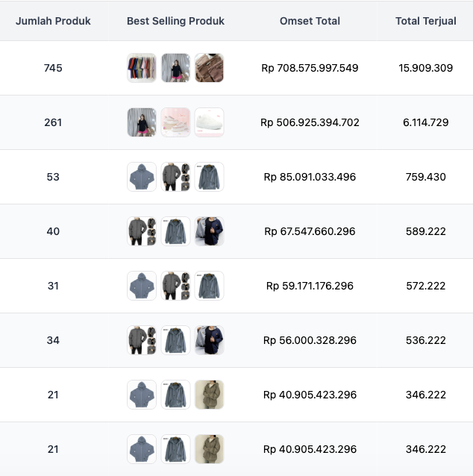Open the middle thumbnail in the 31-product row
The width and height of the screenshot is (473, 476).
pos(175,286)
